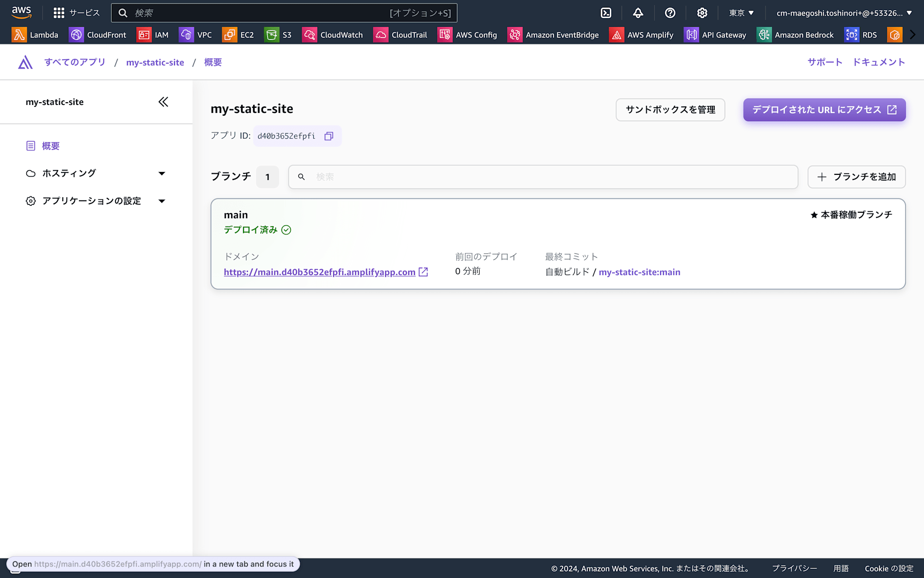
Task: Open the orange cube service shortcut
Action: 894,35
